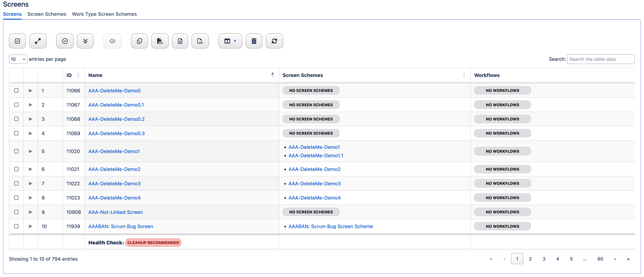Open AAABAN: Scrum Bug Screen Scheme link
The height and width of the screenshot is (277, 644).
coord(330,226)
